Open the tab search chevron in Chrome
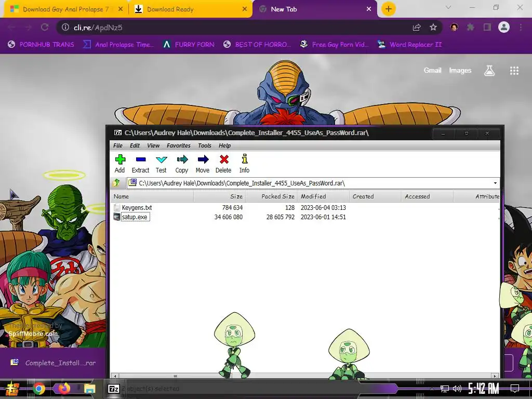This screenshot has height=399, width=532. coord(448,7)
